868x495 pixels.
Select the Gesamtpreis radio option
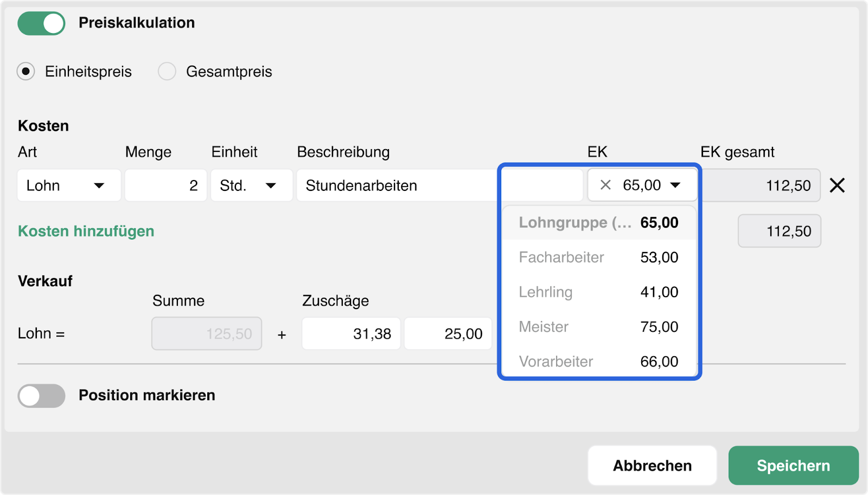(x=167, y=72)
